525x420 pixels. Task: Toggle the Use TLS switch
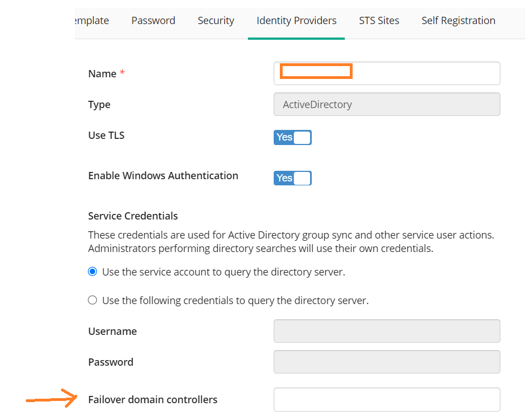pos(293,137)
